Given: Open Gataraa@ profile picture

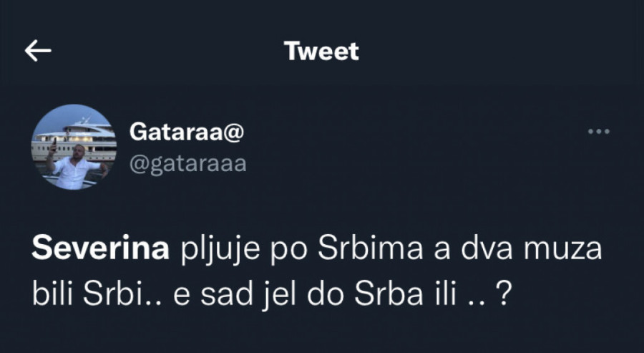Looking at the screenshot, I should [x=74, y=147].
